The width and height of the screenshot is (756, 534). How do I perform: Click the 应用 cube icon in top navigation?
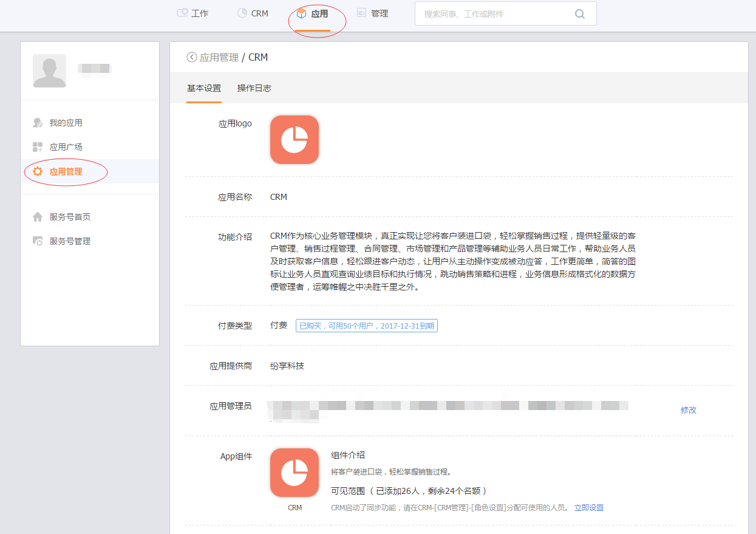[x=302, y=12]
